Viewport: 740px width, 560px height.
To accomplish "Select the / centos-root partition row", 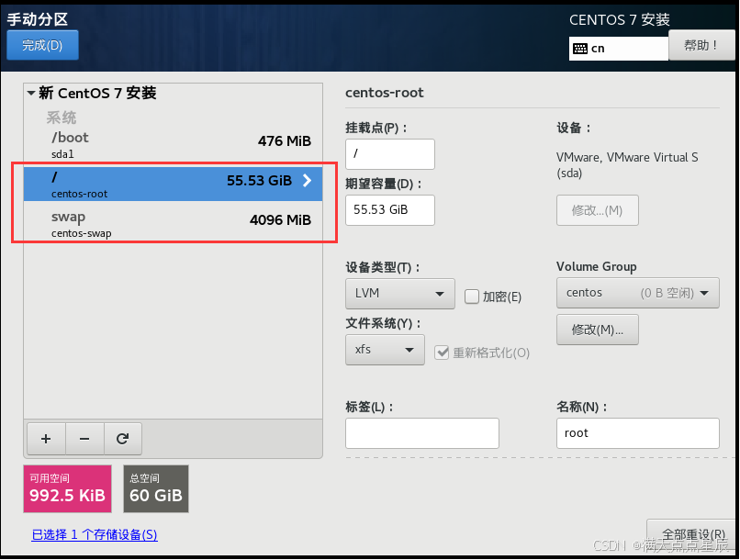I will pyautogui.click(x=174, y=184).
